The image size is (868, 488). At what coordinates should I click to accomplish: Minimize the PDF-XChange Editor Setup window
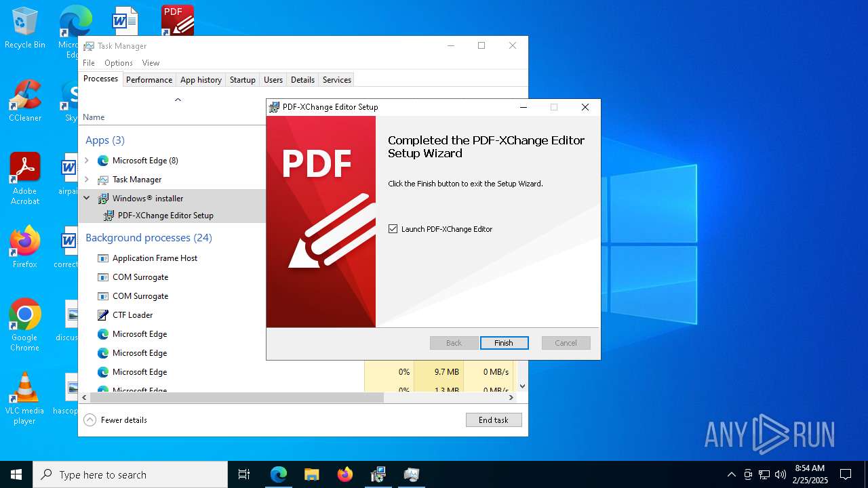point(524,107)
